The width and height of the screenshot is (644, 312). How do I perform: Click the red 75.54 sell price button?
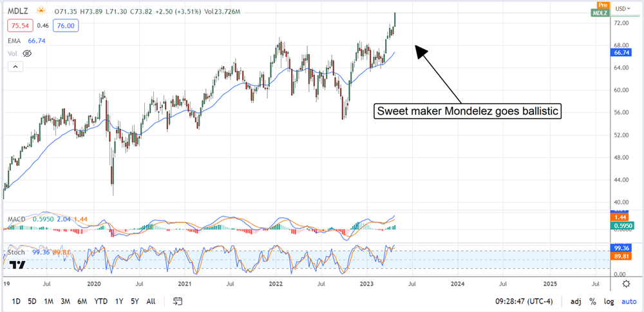[19, 25]
